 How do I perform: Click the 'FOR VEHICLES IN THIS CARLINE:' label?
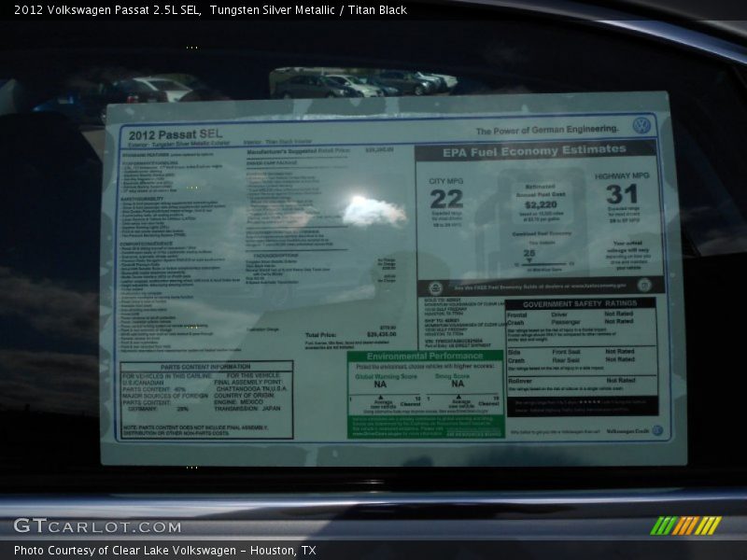click(167, 376)
